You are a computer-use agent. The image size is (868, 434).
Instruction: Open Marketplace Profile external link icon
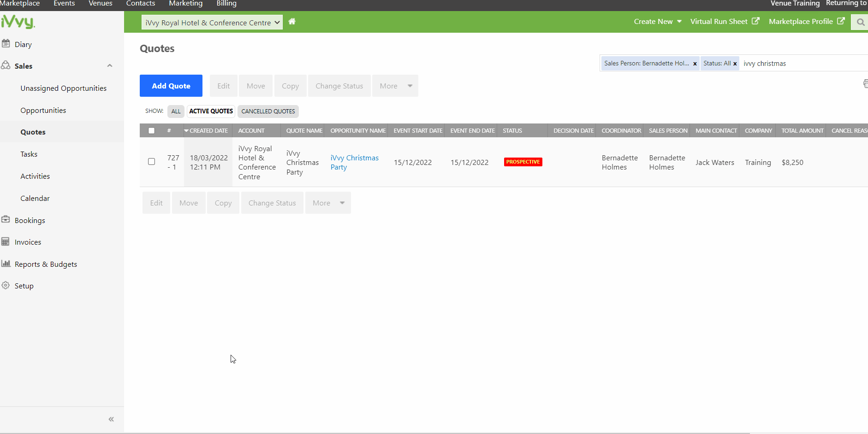point(841,21)
